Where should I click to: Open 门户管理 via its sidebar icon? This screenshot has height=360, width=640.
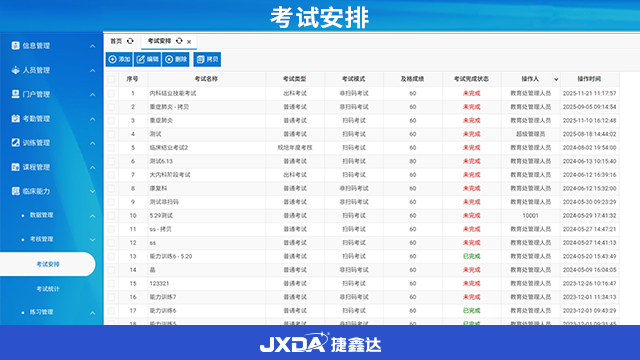[16, 94]
